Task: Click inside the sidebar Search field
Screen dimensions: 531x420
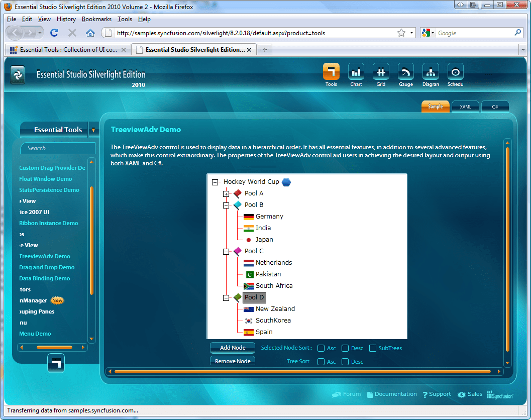Action: [57, 148]
